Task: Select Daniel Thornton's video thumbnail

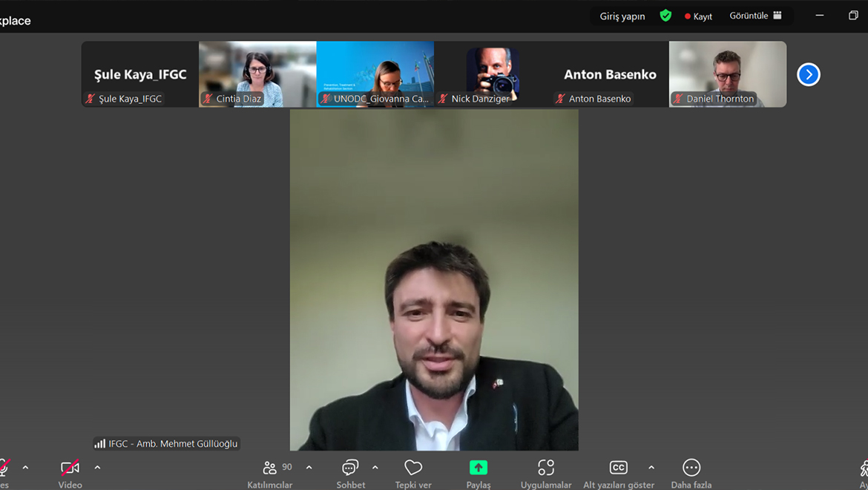Action: (727, 73)
